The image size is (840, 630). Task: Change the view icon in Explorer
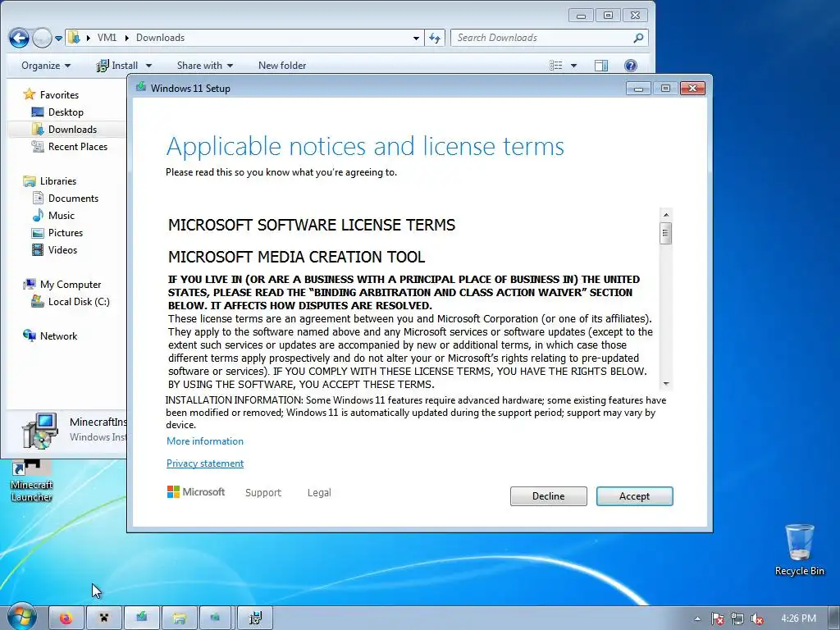[x=556, y=66]
